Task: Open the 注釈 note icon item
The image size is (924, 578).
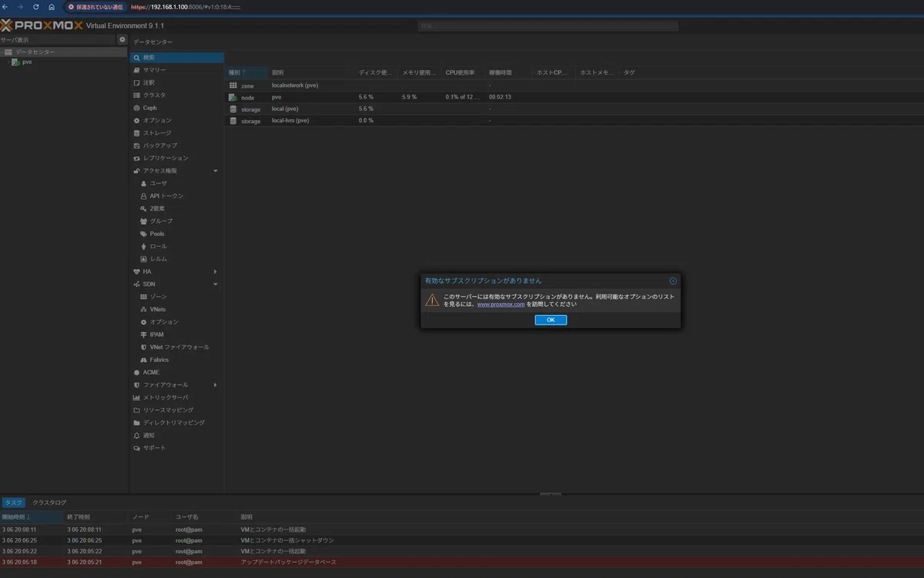Action: click(x=177, y=82)
